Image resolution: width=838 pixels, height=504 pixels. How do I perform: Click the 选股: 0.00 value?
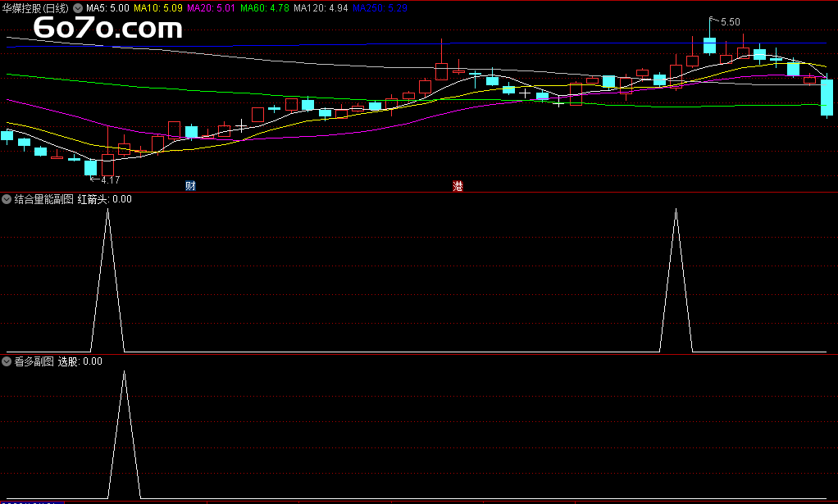point(80,361)
